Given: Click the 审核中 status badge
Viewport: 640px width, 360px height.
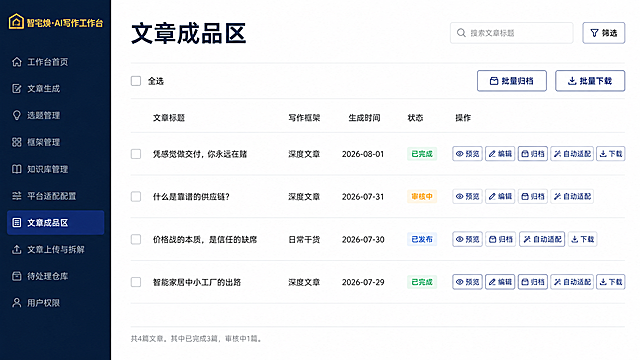Looking at the screenshot, I should [x=422, y=196].
